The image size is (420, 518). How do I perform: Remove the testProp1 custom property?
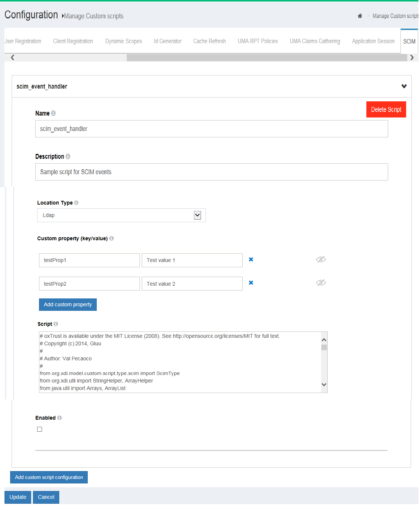pyautogui.click(x=251, y=259)
